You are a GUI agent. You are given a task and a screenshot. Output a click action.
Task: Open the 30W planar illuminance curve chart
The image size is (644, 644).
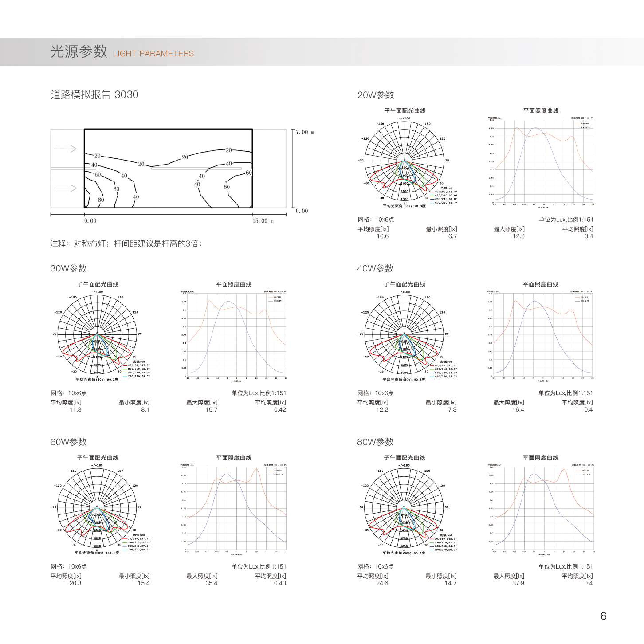[234, 335]
